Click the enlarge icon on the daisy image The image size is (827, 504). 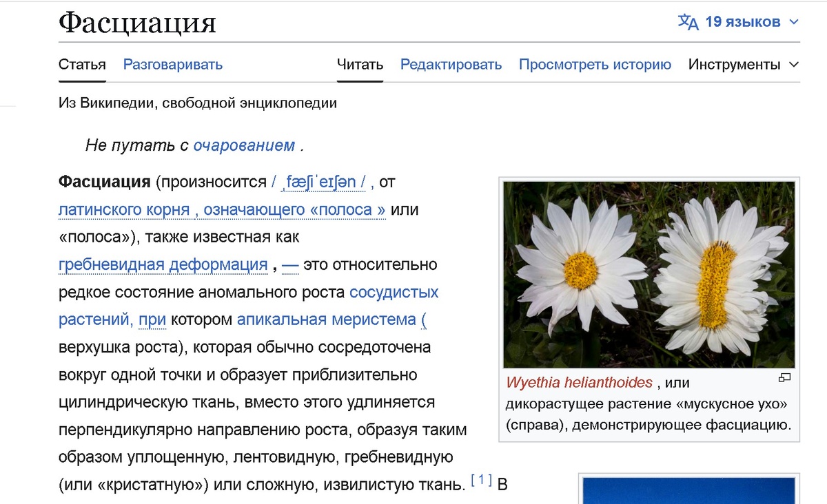point(786,378)
